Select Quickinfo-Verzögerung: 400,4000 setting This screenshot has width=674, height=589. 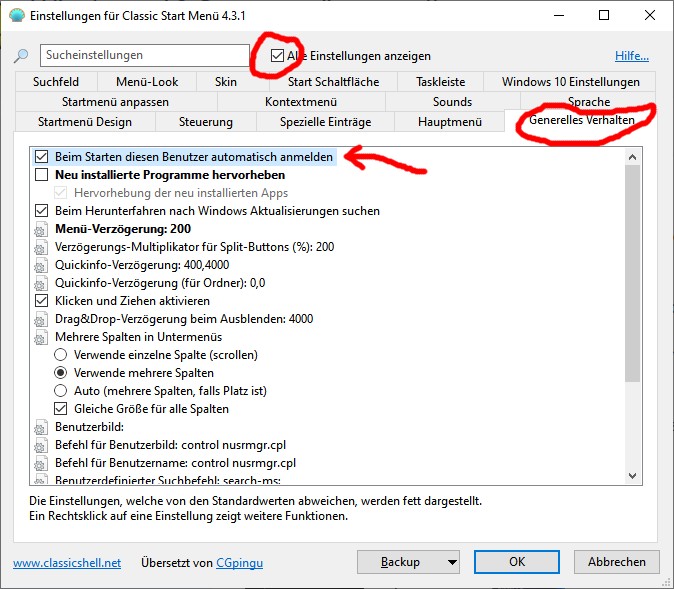[x=142, y=265]
